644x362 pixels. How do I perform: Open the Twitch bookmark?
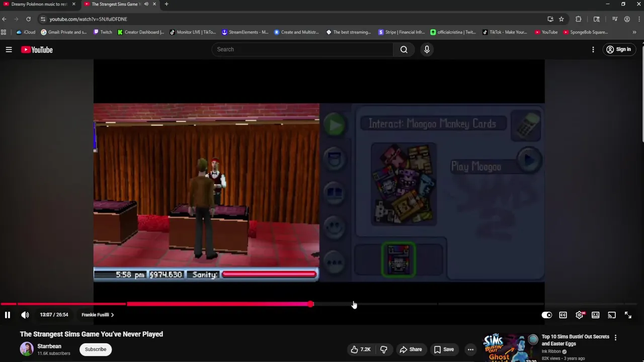click(103, 32)
